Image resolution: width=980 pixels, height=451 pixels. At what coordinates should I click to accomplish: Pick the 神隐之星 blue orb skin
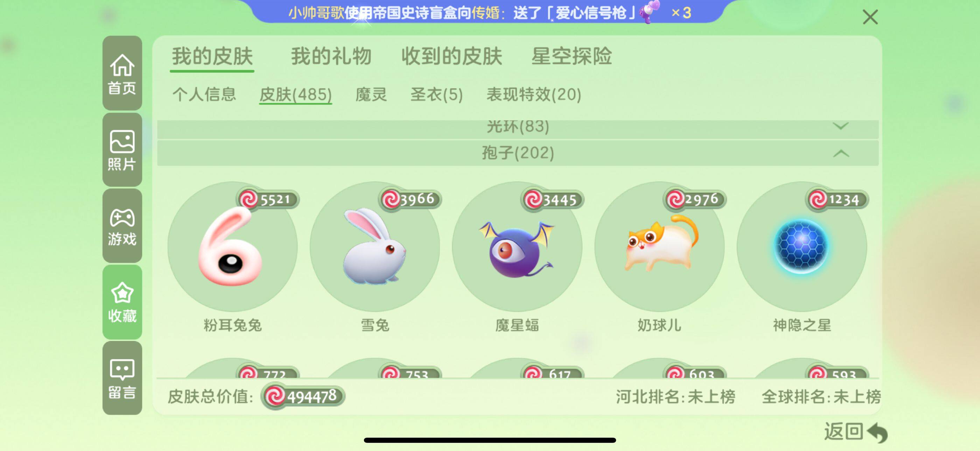click(801, 246)
